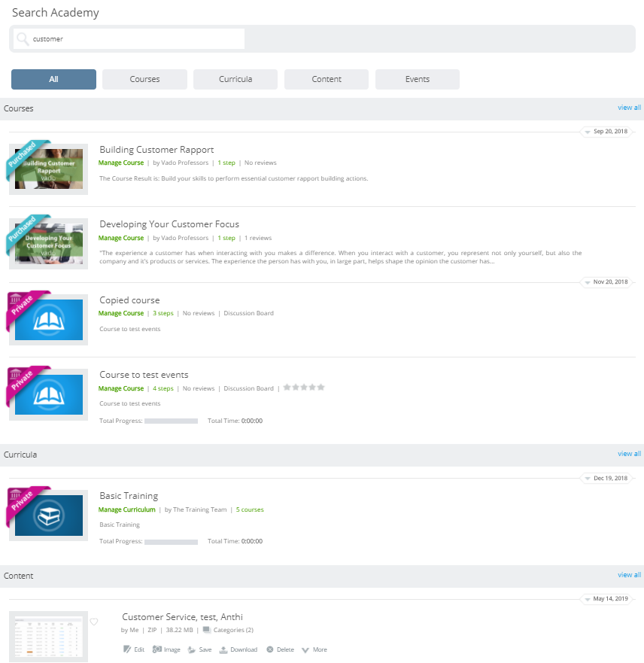
Task: Switch to the Courses filter tab
Action: click(x=144, y=79)
